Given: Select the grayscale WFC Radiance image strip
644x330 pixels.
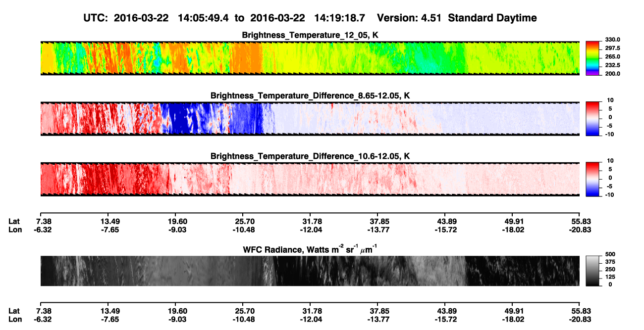Looking at the screenshot, I should click(310, 271).
